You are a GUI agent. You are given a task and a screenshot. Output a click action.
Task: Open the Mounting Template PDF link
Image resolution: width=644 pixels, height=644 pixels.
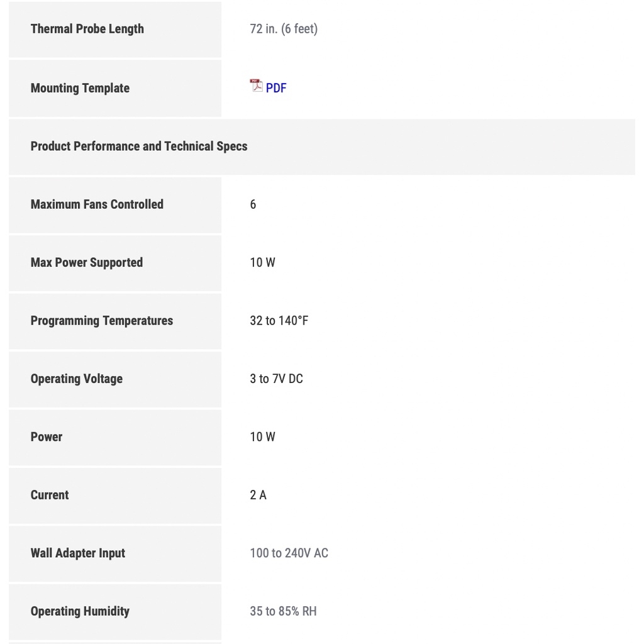tap(276, 88)
